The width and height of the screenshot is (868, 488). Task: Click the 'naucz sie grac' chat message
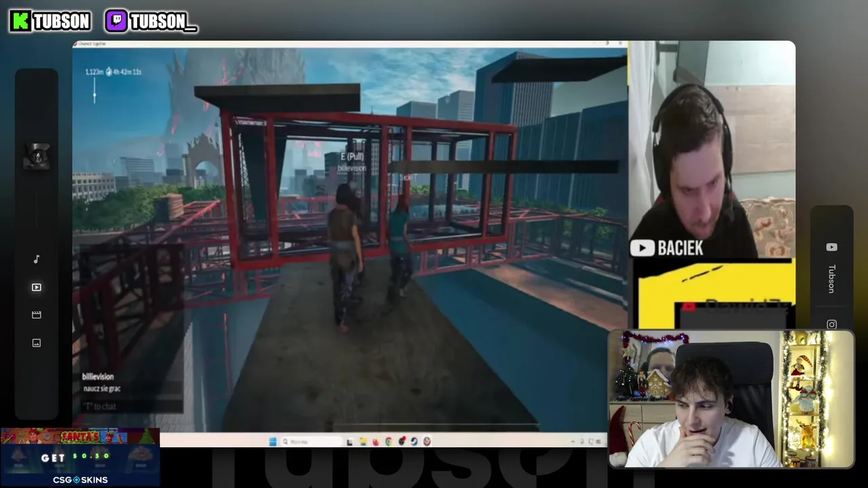(102, 388)
